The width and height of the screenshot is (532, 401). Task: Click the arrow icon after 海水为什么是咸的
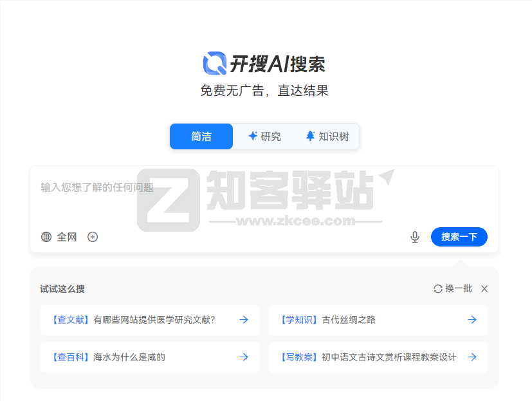pos(243,357)
